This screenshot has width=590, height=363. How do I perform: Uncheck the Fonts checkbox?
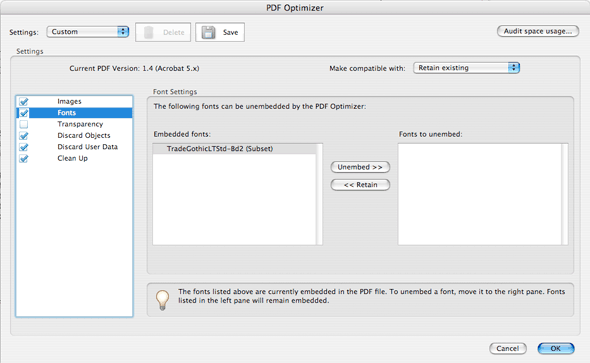[24, 113]
